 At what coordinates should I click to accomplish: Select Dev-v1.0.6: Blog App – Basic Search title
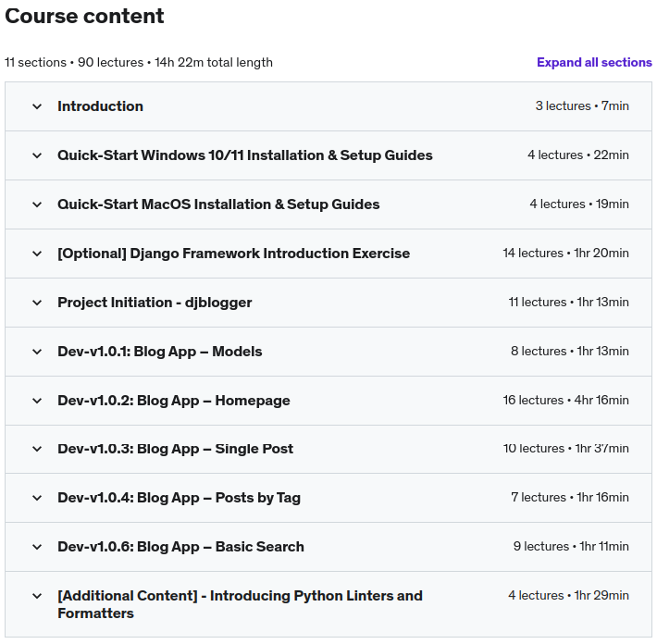coord(180,547)
